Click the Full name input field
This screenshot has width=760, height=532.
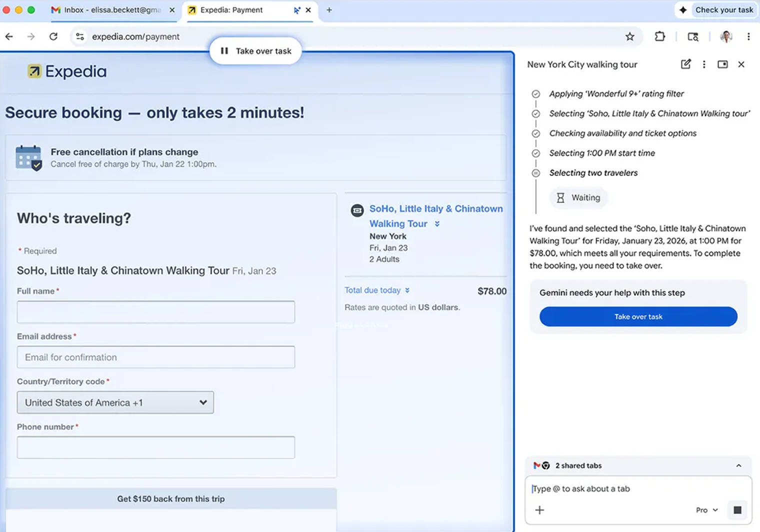156,312
